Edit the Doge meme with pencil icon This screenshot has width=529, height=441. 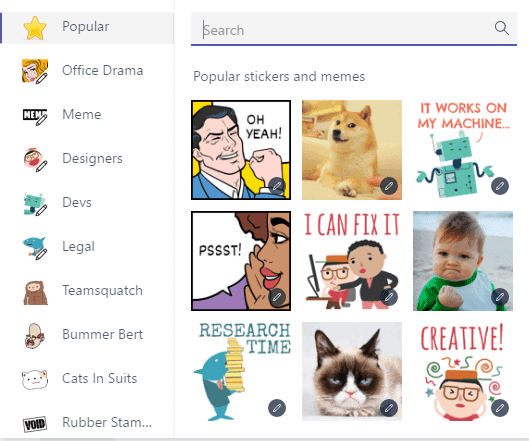(389, 186)
